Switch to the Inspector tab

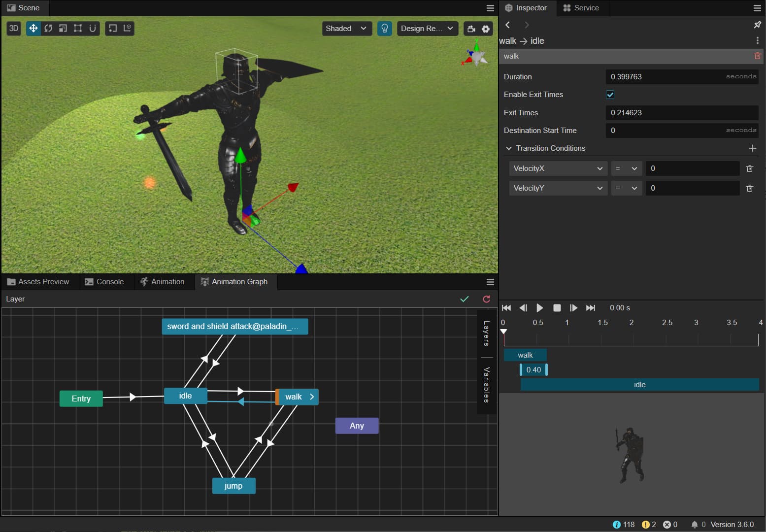point(526,8)
